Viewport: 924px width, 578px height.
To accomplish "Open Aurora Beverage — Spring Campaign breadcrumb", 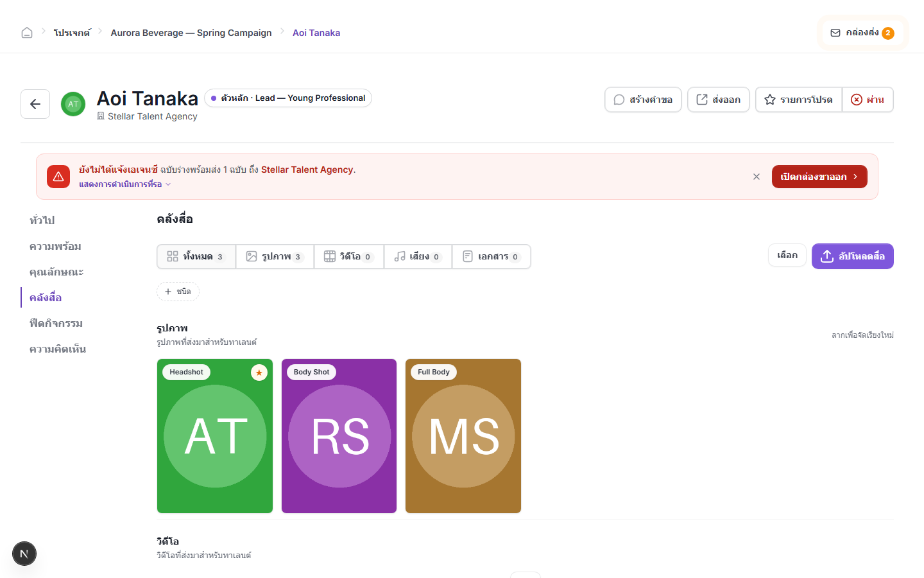I will (x=191, y=33).
